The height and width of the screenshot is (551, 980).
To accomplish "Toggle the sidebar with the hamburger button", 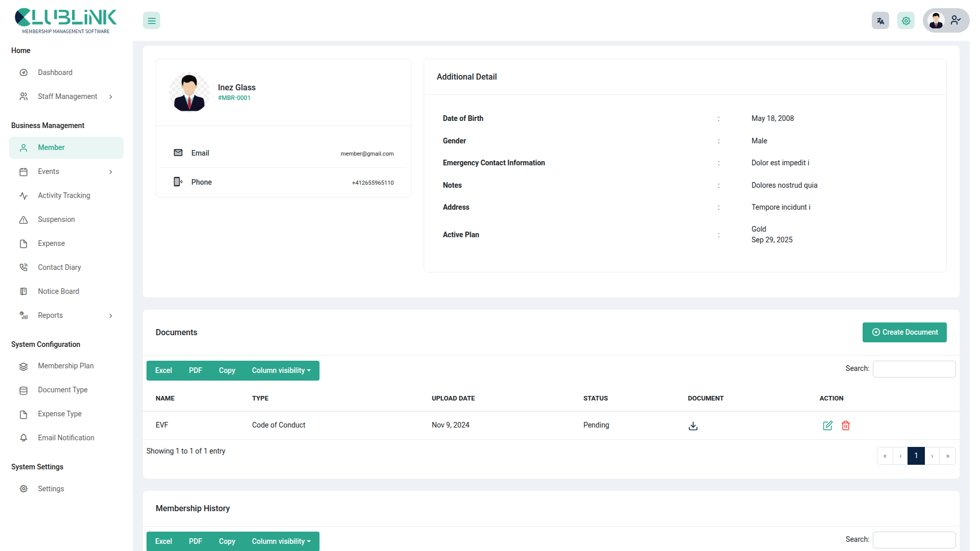I will coord(151,20).
